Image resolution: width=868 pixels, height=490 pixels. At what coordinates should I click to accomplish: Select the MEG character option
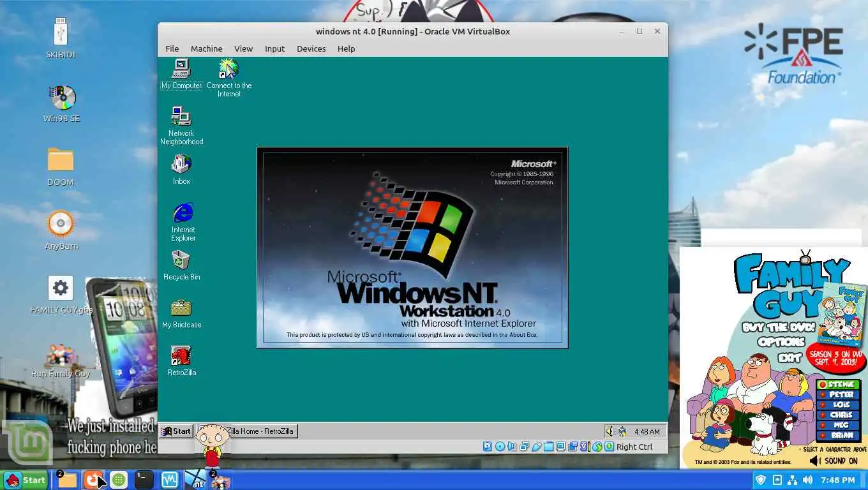[839, 426]
